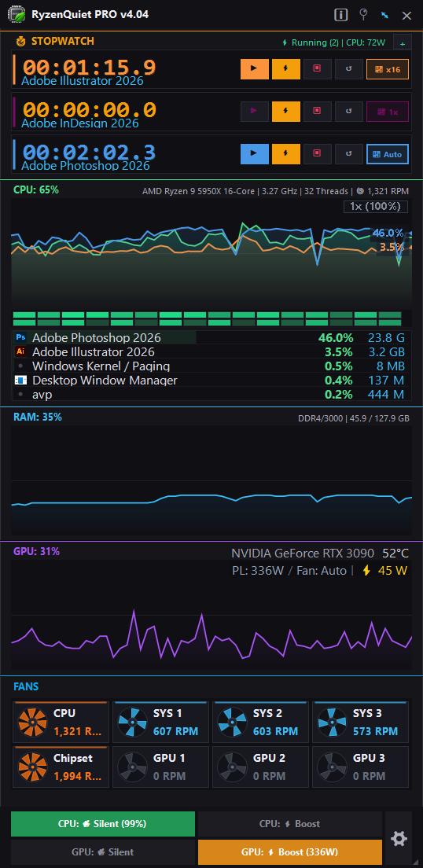This screenshot has width=423, height=868.
Task: Click the GPU: 31% heading
Action: point(36,551)
